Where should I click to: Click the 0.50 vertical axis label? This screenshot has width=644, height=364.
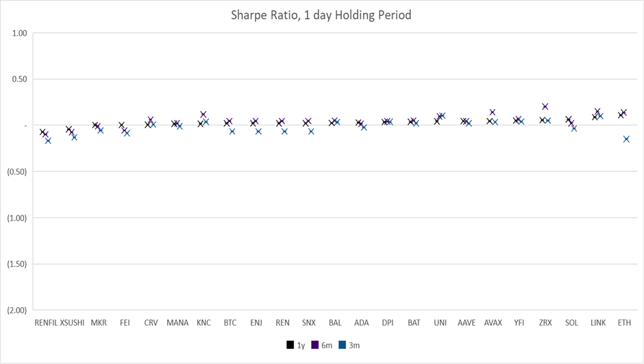[x=19, y=79]
